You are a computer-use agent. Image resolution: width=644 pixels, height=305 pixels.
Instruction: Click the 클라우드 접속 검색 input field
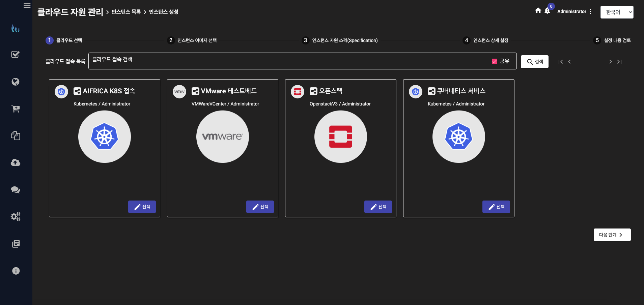click(x=287, y=61)
